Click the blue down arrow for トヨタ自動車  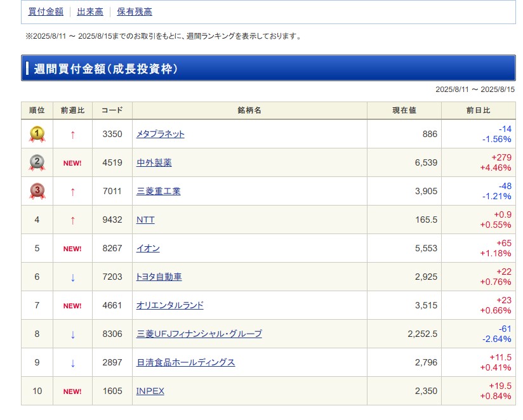coord(73,277)
